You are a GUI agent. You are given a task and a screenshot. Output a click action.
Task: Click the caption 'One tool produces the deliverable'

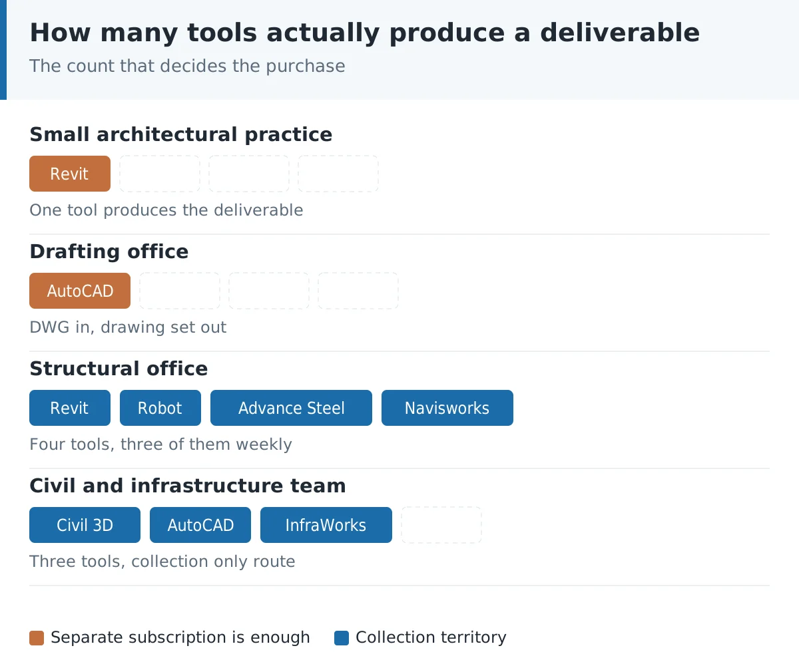click(166, 210)
